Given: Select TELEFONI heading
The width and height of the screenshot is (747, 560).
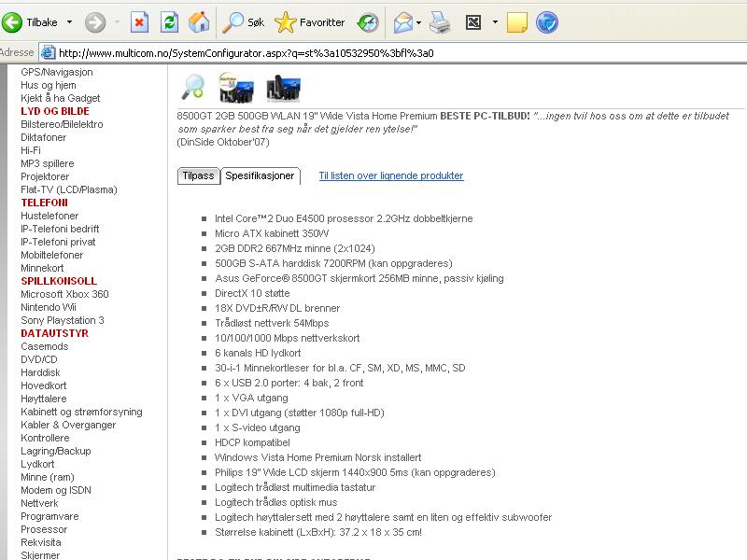Looking at the screenshot, I should pos(44,203).
